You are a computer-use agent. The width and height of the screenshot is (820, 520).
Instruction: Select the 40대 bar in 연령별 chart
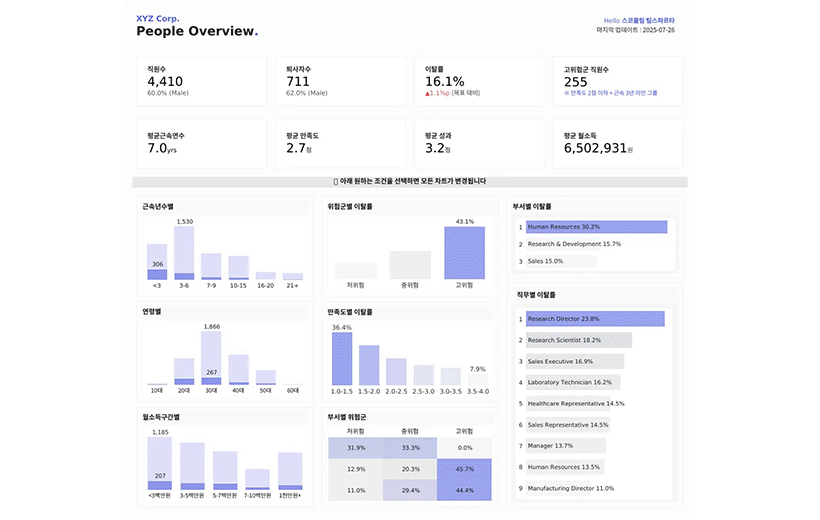(x=238, y=370)
